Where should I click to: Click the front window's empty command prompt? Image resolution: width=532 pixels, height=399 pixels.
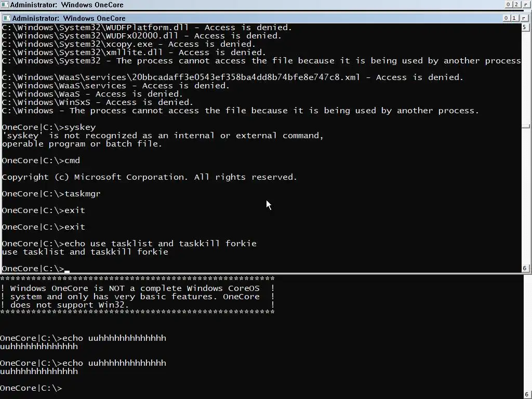click(36, 269)
